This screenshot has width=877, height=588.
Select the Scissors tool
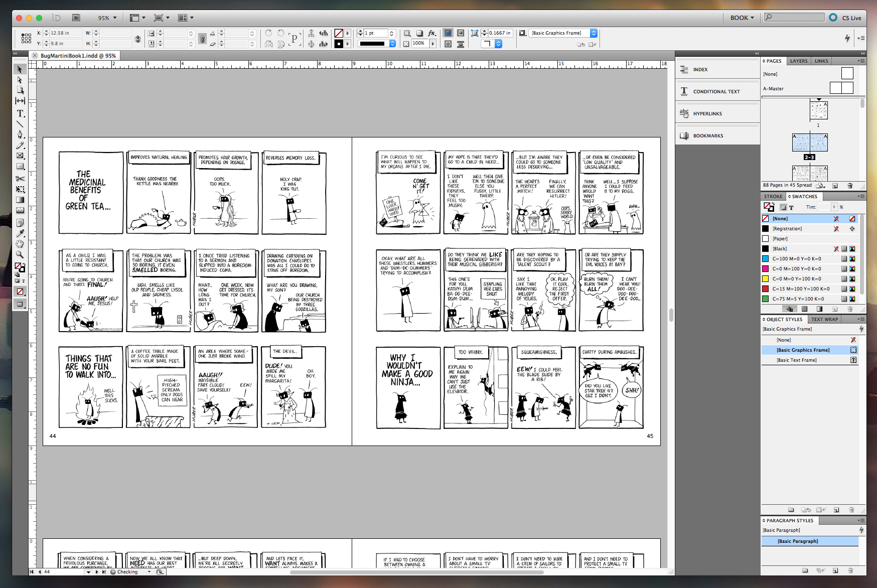20,179
